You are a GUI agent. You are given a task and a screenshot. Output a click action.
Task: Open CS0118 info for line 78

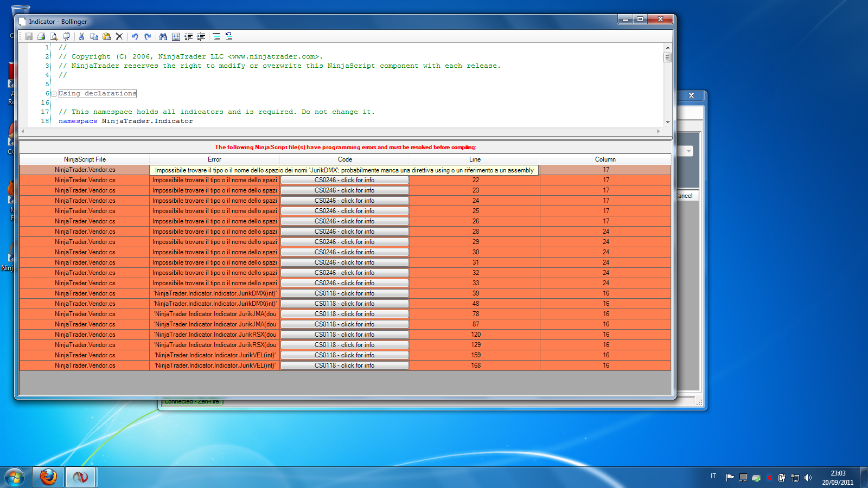[344, 314]
